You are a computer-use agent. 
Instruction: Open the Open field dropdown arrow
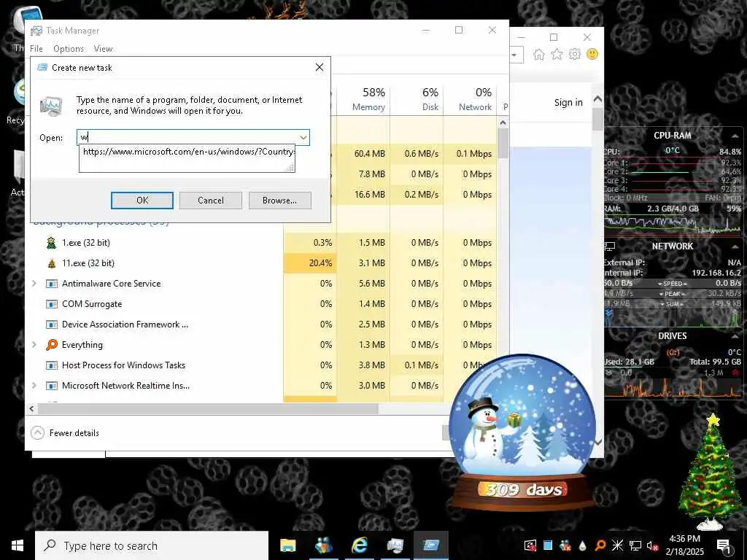coord(303,138)
